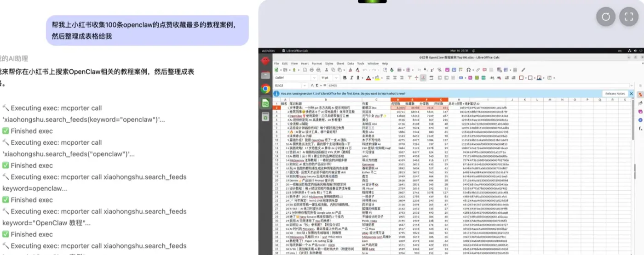This screenshot has width=644, height=255.
Task: Open the Files app in the dock
Action: click(265, 75)
